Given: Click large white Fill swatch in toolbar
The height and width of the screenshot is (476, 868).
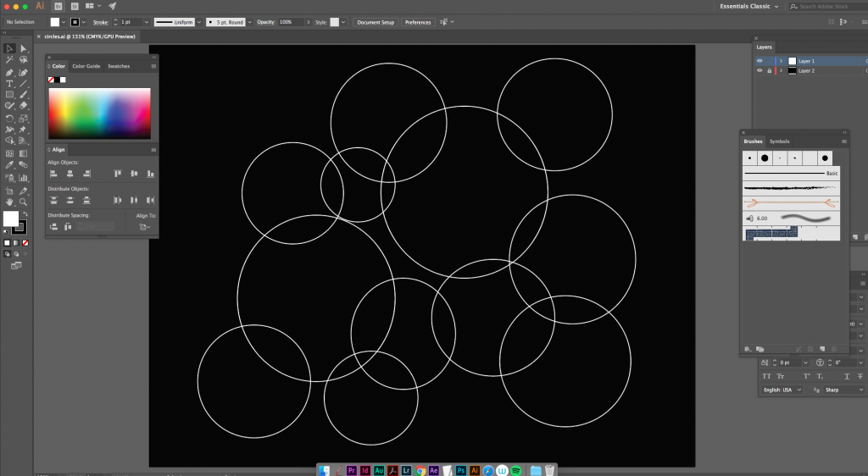Looking at the screenshot, I should pyautogui.click(x=10, y=219).
